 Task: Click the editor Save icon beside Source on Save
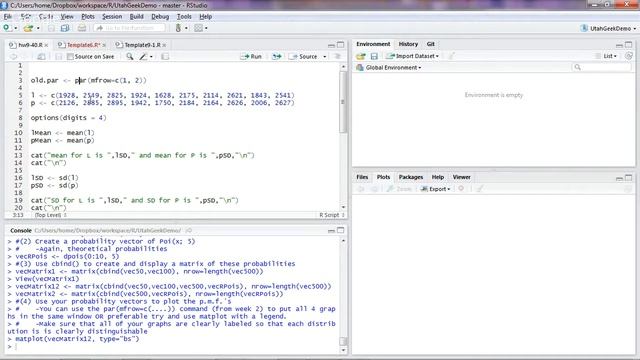point(58,56)
